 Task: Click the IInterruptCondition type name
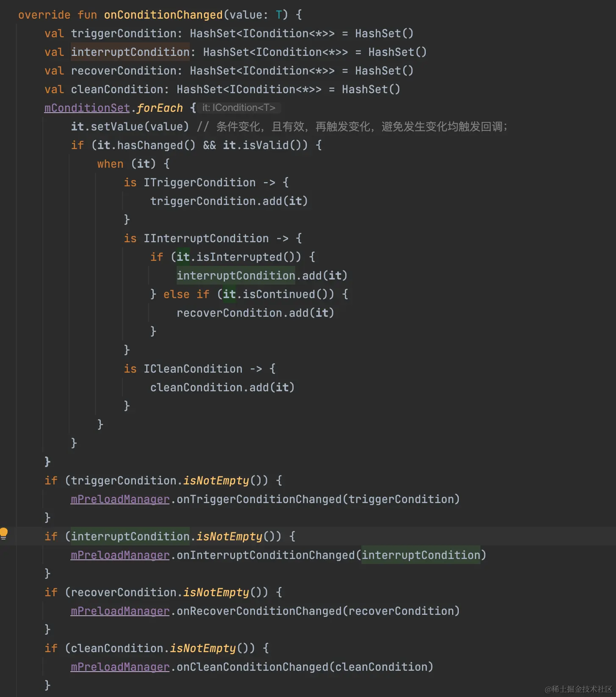(x=206, y=238)
